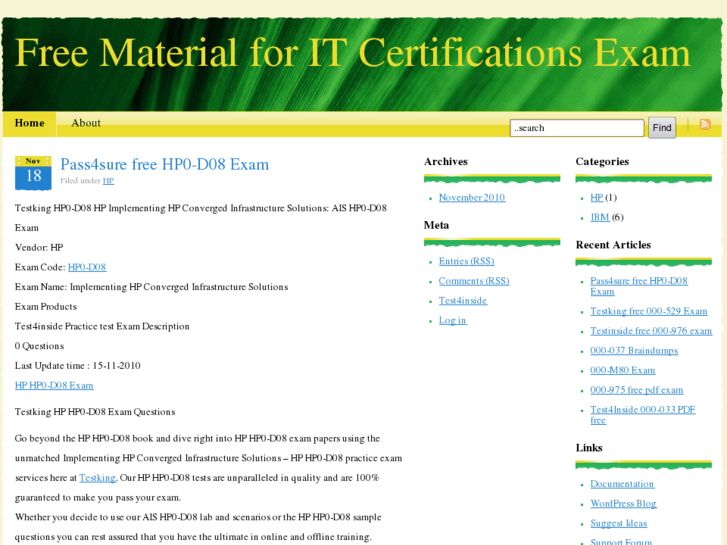Open the HP HP0-D08 Exam link
The width and height of the screenshot is (727, 545).
point(54,385)
